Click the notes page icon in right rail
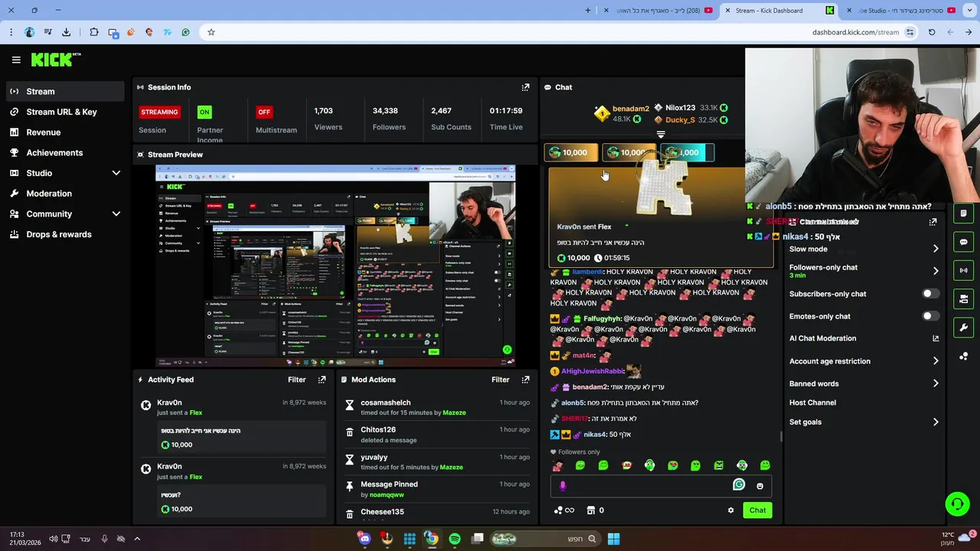 pyautogui.click(x=963, y=214)
